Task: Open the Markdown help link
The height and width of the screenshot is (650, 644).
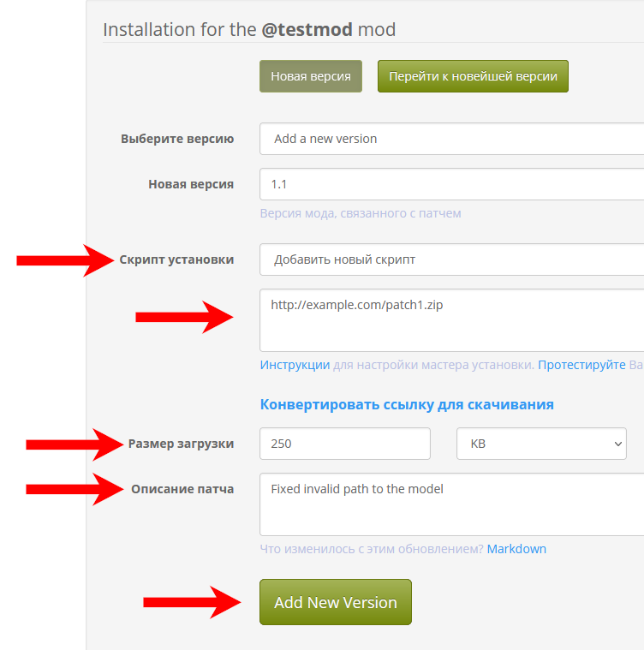Action: (516, 549)
